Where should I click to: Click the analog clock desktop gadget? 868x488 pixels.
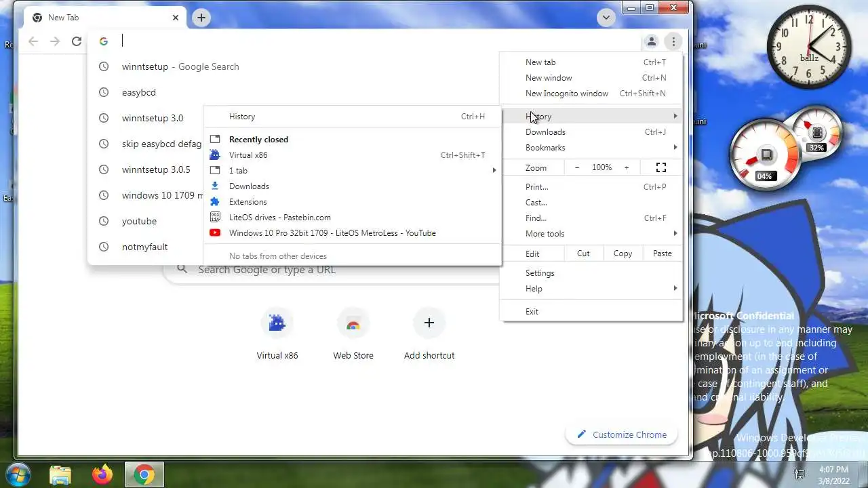[809, 47]
